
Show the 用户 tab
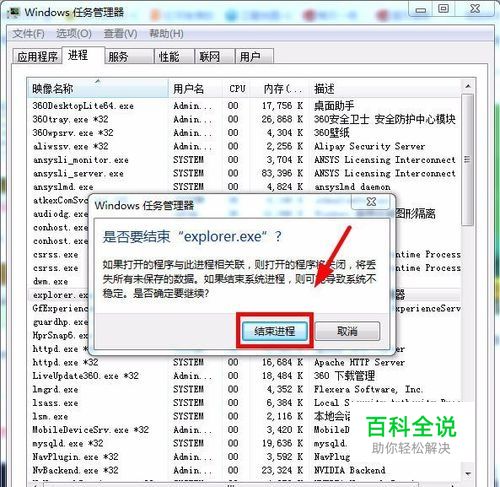point(254,56)
